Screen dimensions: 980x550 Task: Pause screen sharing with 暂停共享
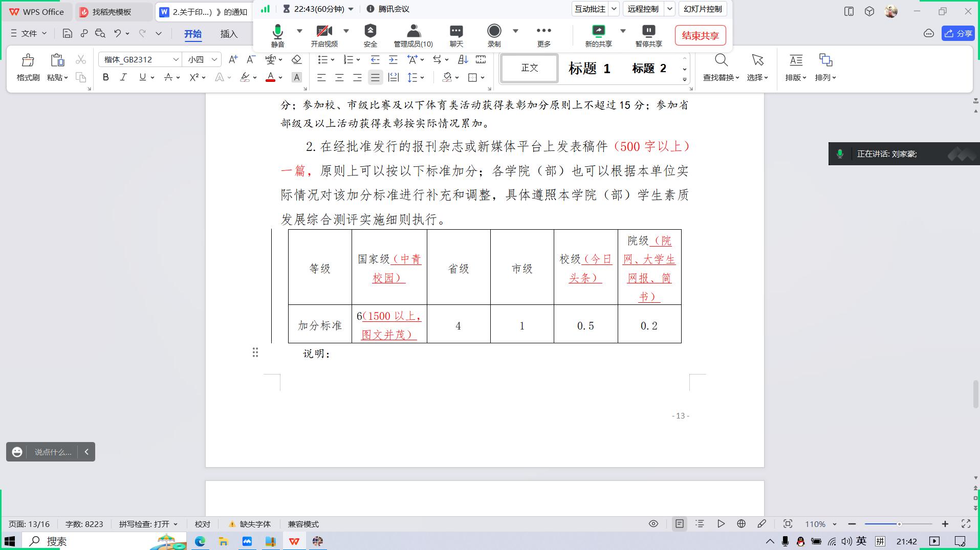click(648, 32)
